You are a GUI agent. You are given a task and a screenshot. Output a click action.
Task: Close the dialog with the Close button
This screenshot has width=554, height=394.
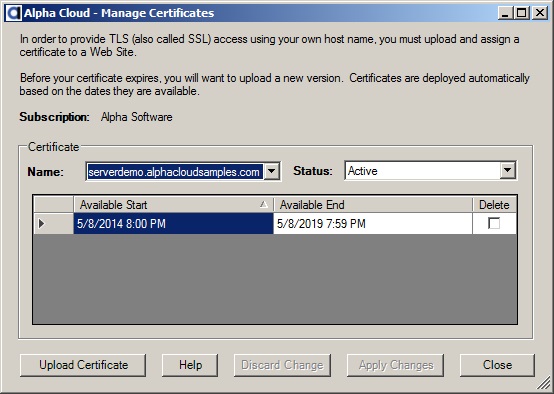coord(497,365)
